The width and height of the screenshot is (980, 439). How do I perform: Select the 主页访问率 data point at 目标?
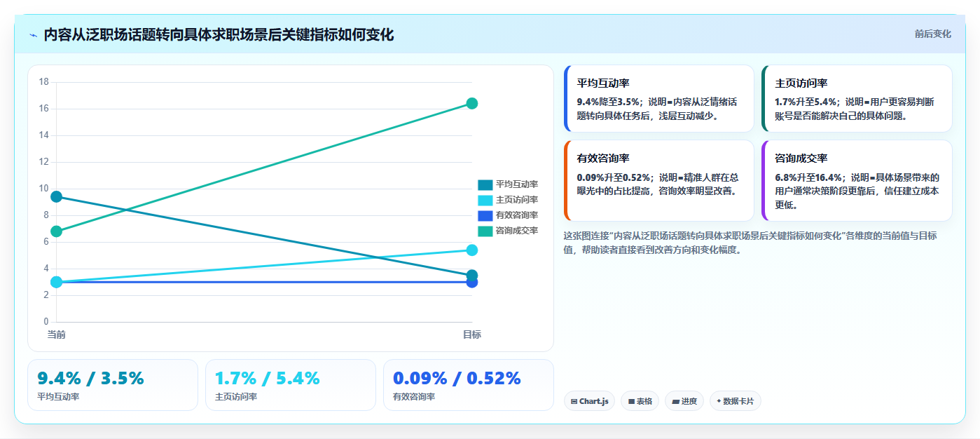472,250
